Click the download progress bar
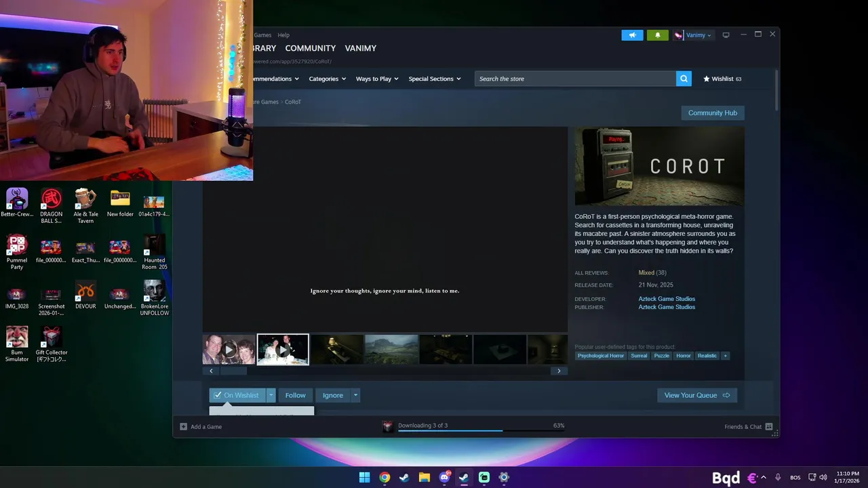868x488 pixels. 481,430
